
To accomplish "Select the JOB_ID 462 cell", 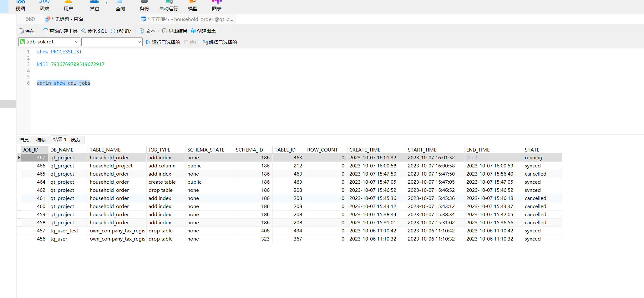I will [x=35, y=190].
